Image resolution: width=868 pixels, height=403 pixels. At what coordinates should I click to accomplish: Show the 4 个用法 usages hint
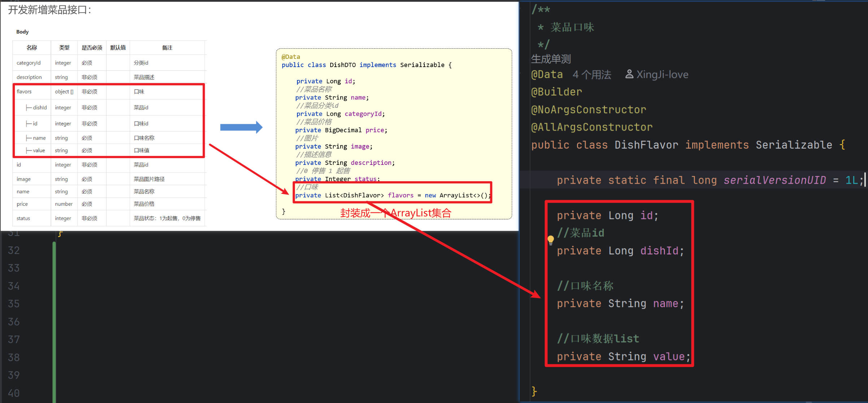592,75
